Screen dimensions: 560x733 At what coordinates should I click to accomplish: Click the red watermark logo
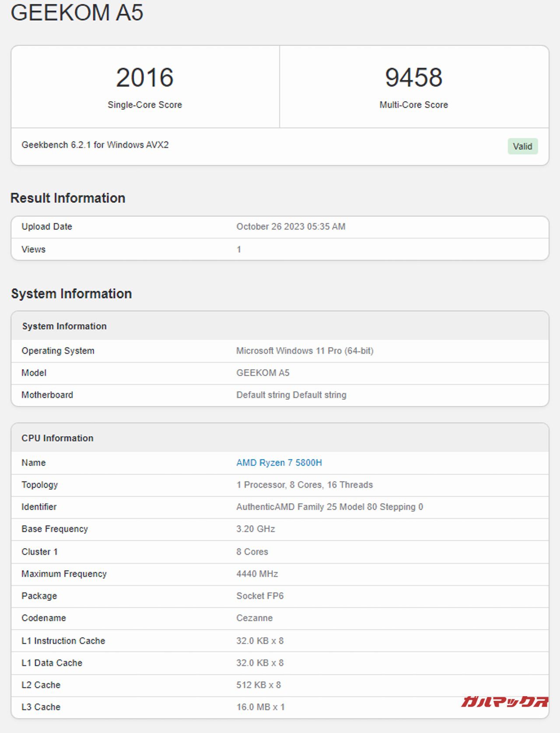[x=504, y=701]
